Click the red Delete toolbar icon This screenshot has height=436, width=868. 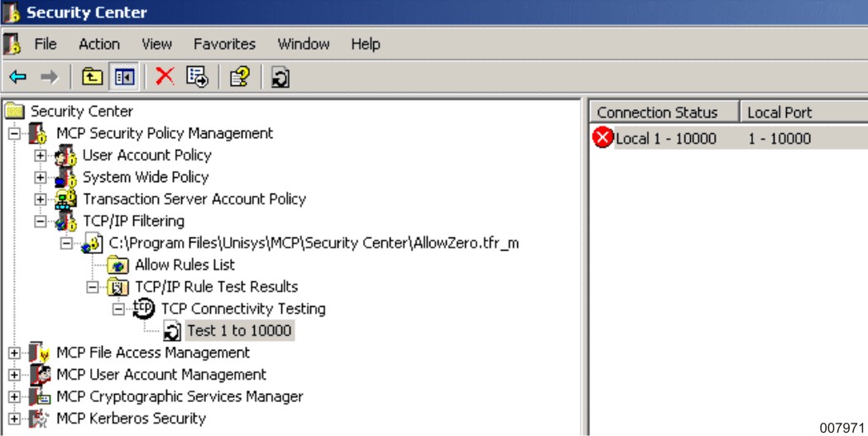tap(165, 77)
